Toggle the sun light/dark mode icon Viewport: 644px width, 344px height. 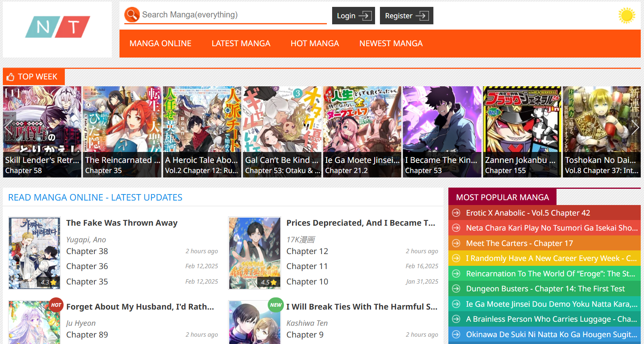627,15
